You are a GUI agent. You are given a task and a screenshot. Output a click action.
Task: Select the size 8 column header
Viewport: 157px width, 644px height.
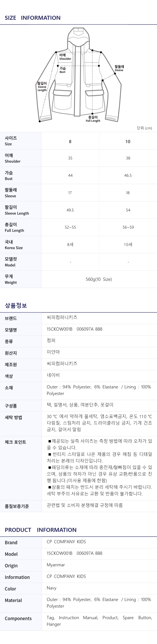[x=70, y=141]
